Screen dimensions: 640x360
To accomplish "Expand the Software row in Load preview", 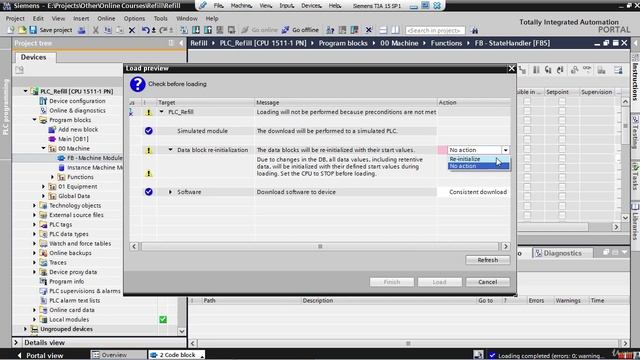I will (170, 192).
